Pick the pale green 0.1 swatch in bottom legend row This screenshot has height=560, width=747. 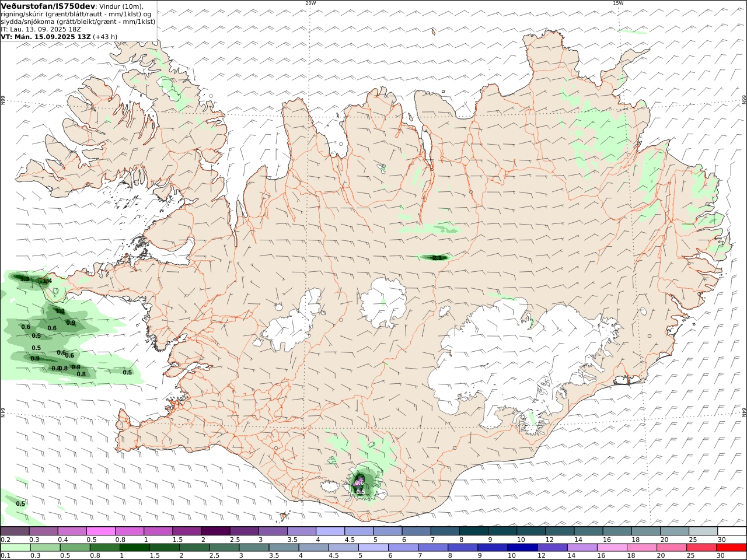tap(15, 548)
